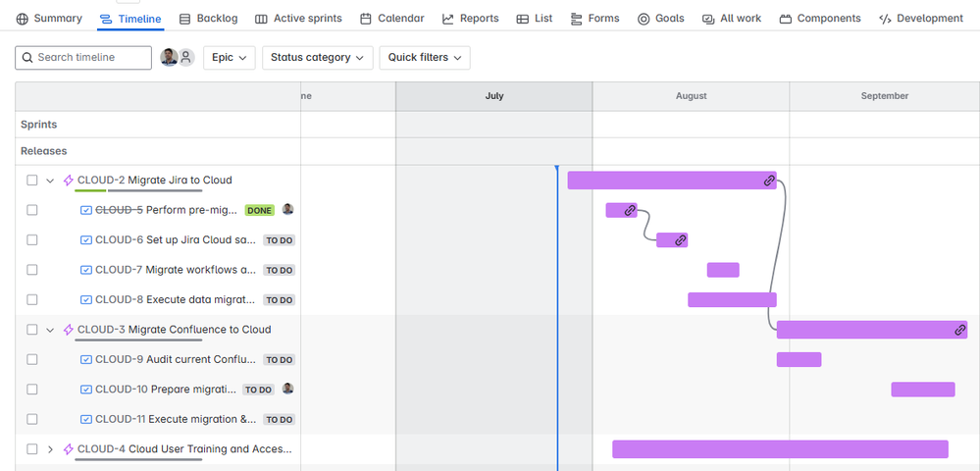
Task: Click the CLOUD-11 task type icon
Action: (x=86, y=419)
